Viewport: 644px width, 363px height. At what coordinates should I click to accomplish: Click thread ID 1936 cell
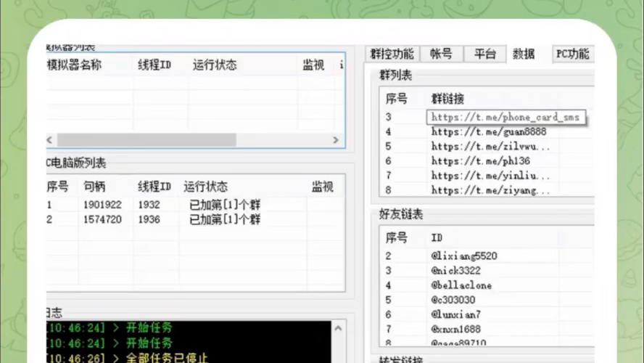[x=149, y=219]
